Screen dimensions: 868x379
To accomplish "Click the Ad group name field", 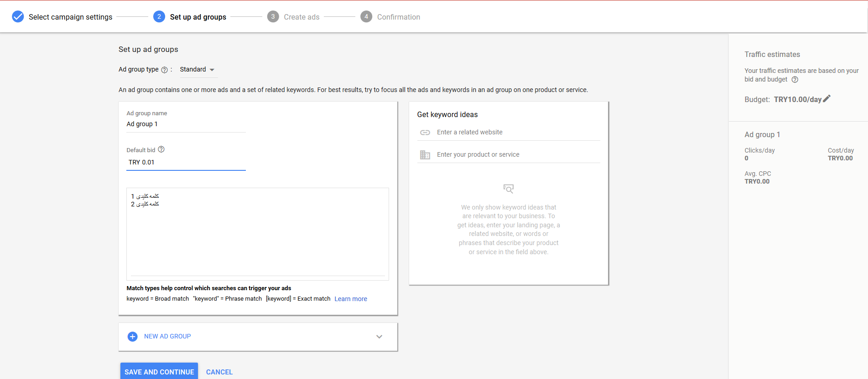I will tap(186, 124).
